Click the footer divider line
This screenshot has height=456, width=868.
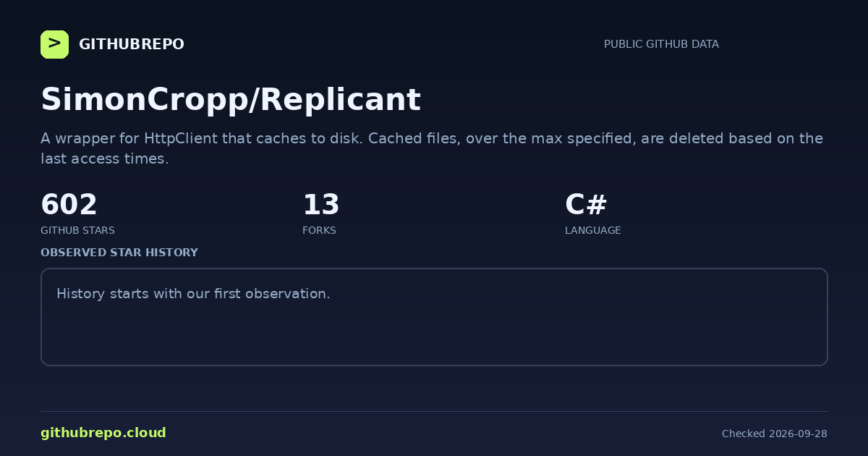point(434,411)
